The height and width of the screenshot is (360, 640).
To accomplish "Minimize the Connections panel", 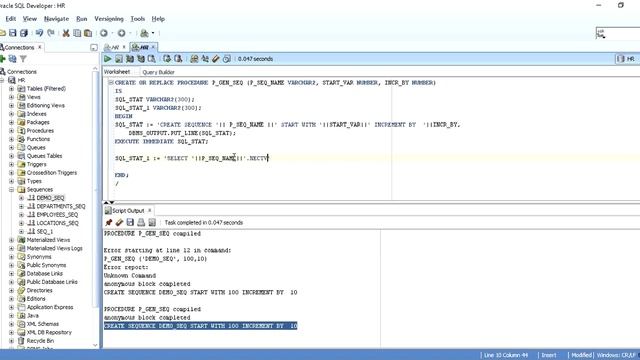I will 94,48.
